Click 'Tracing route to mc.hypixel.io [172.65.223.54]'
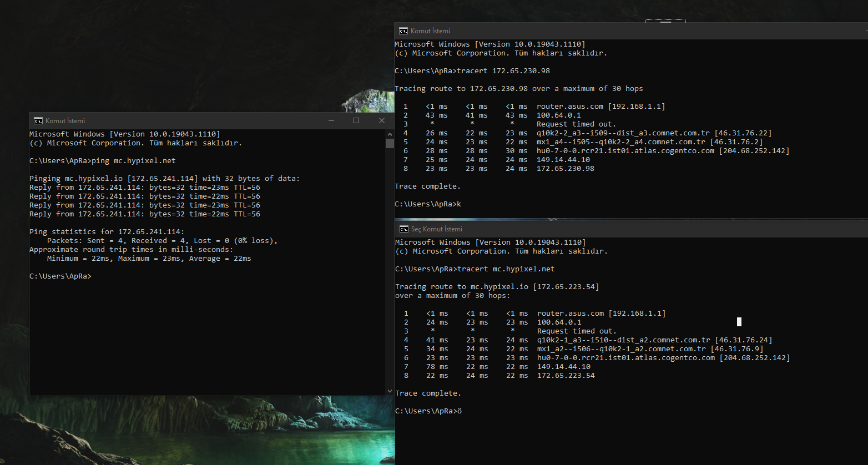The width and height of the screenshot is (868, 465). pyautogui.click(x=497, y=287)
